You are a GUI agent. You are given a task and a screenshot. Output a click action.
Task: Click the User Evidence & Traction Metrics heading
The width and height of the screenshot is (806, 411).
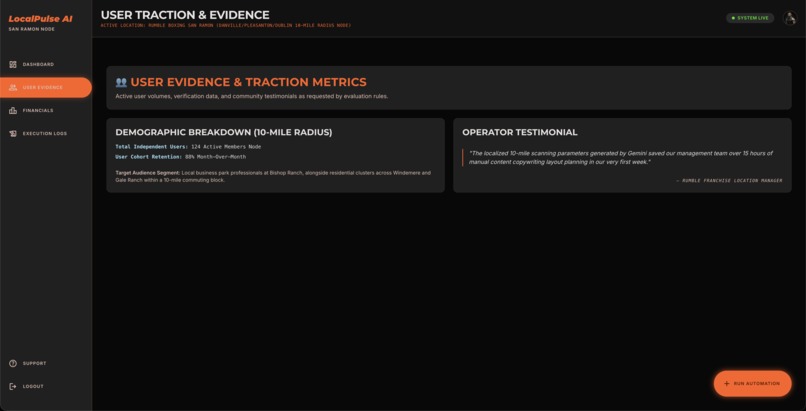pyautogui.click(x=248, y=82)
